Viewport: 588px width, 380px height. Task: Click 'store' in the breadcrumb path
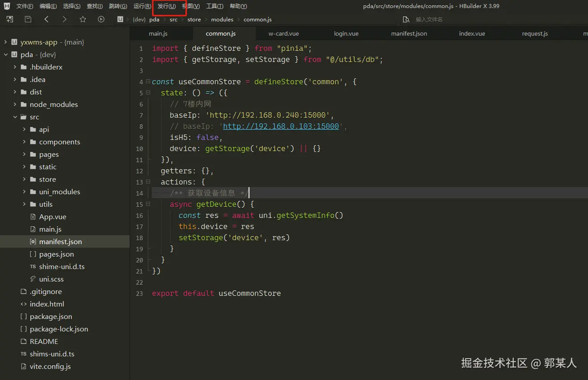pos(194,20)
